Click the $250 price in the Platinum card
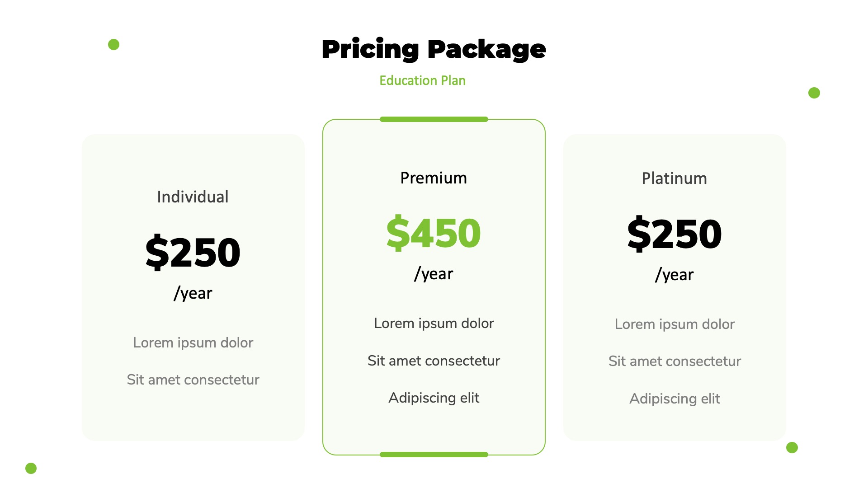Screen dimensions: 868x488 tap(674, 234)
